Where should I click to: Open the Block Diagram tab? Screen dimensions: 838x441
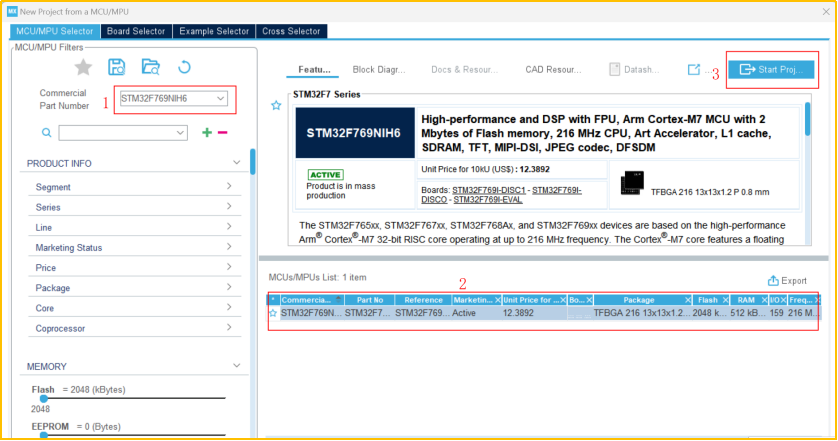379,70
